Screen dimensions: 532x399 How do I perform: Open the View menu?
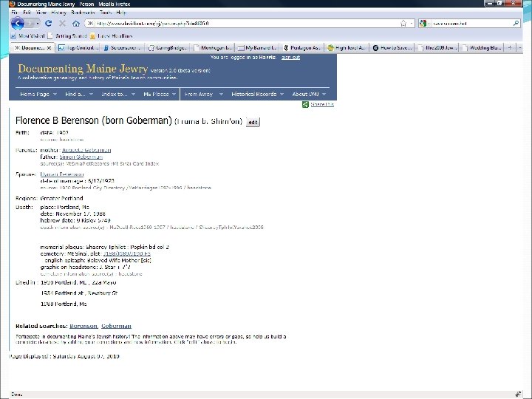click(41, 13)
